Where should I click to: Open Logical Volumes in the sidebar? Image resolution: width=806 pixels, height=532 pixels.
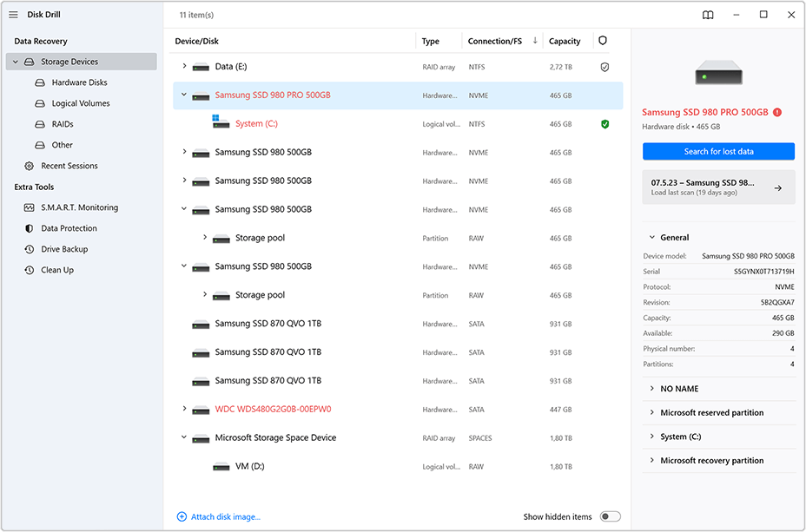[x=81, y=103]
